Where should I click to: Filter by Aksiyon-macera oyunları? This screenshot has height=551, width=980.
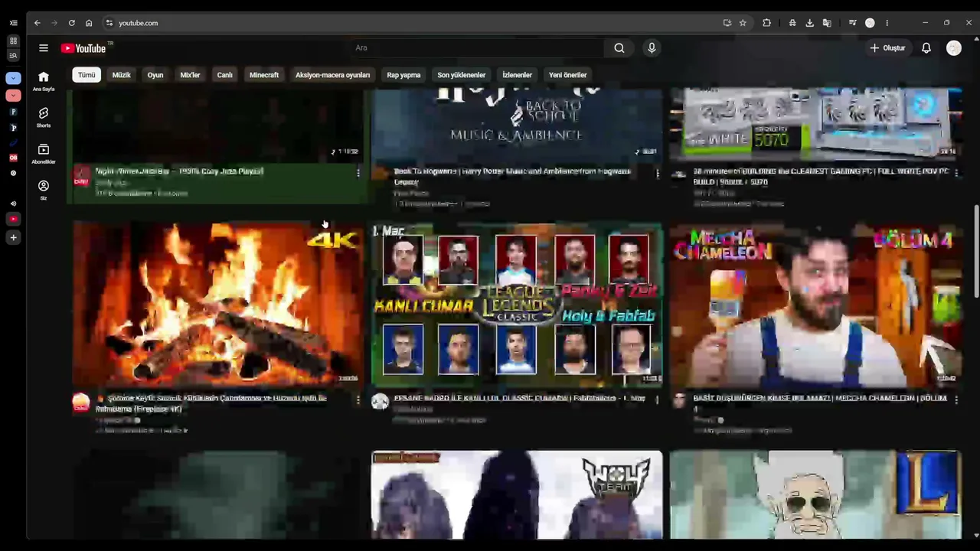[x=332, y=75]
